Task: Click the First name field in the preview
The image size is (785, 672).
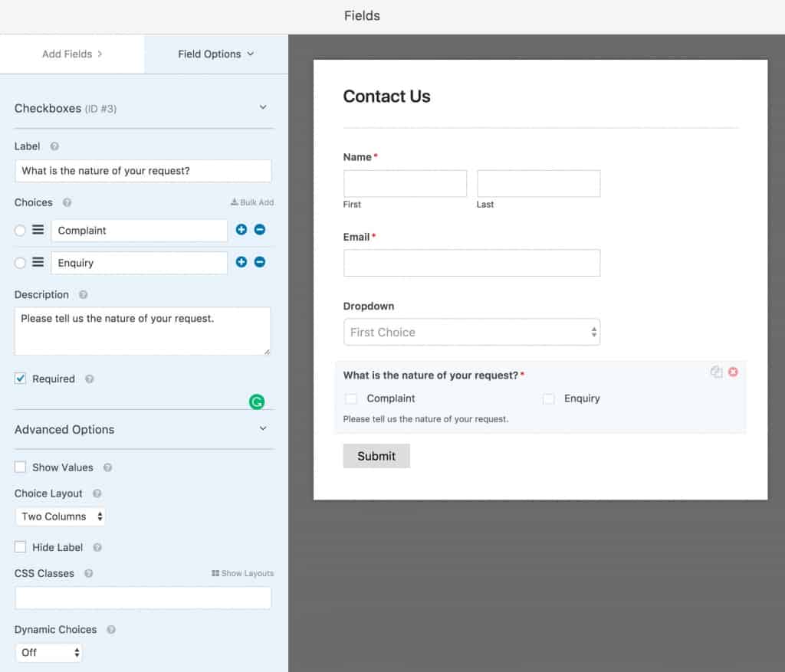Action: (x=405, y=183)
